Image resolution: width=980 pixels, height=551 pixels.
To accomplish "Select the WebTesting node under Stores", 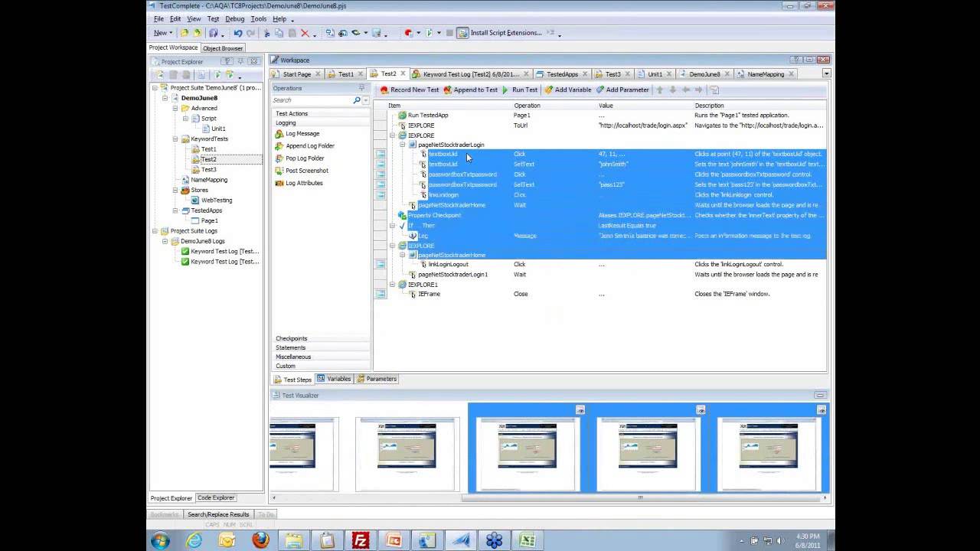I will [217, 200].
